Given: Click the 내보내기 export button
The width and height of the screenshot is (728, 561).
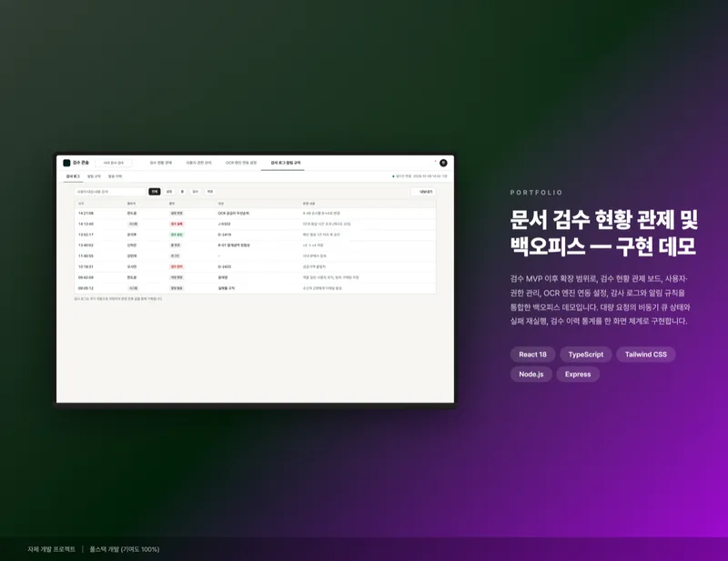Looking at the screenshot, I should [x=423, y=192].
